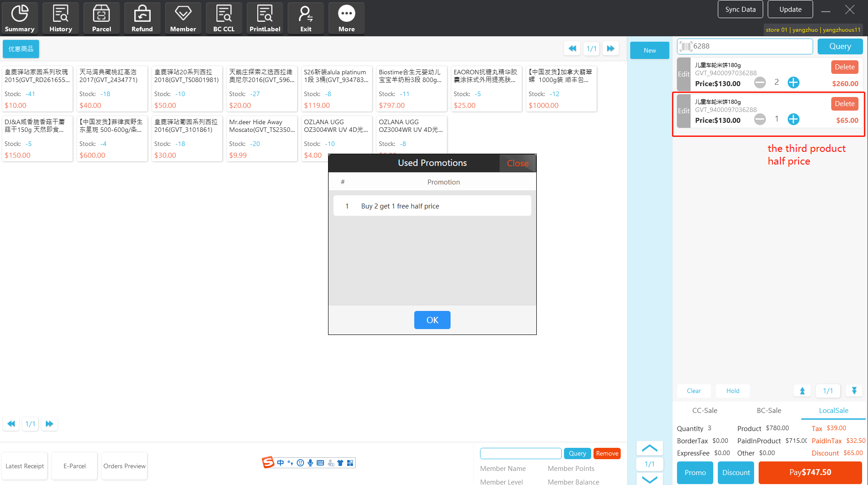Image resolution: width=868 pixels, height=485 pixels.
Task: Switch to the BC-Sale tab
Action: pos(769,411)
